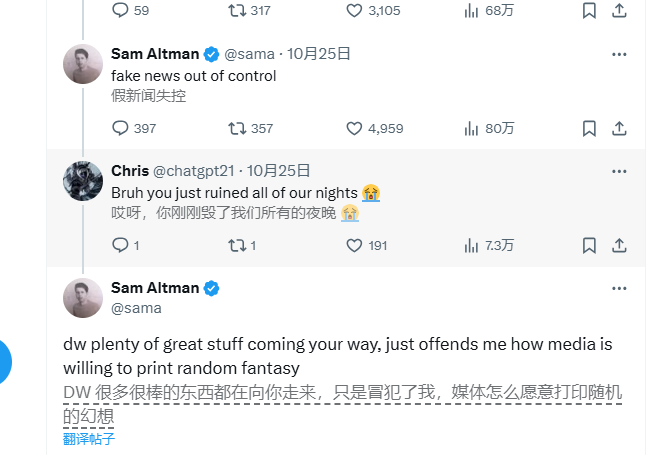Image resolution: width=663 pixels, height=455 pixels.
Task: View analytics of the 80万 views tweet
Action: pos(472,128)
